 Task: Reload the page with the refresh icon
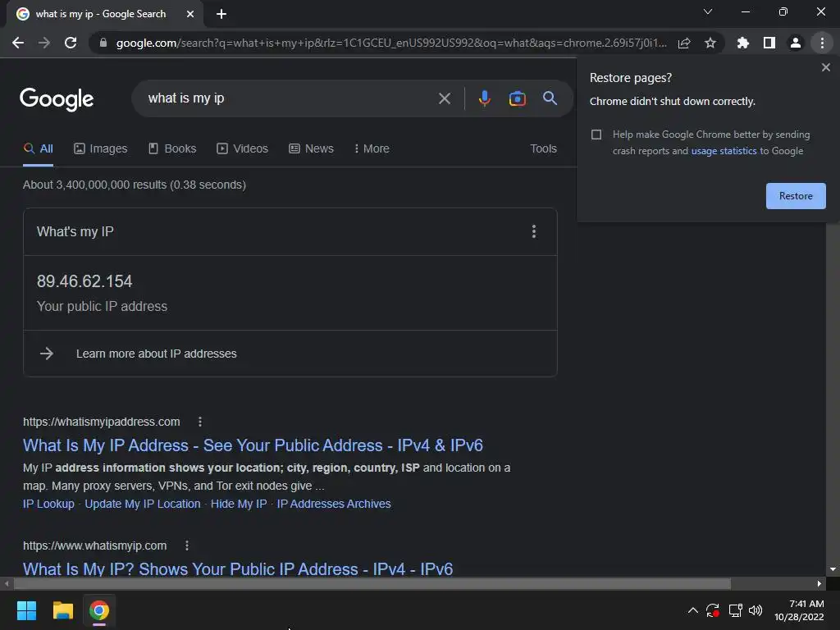[71, 43]
